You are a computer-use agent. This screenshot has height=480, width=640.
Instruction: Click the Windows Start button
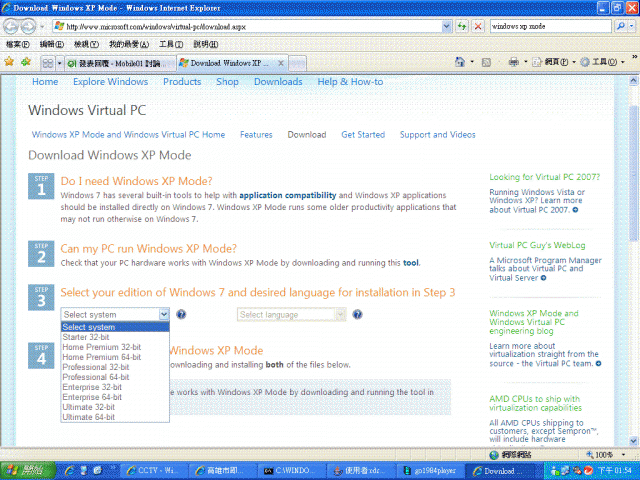point(28,470)
